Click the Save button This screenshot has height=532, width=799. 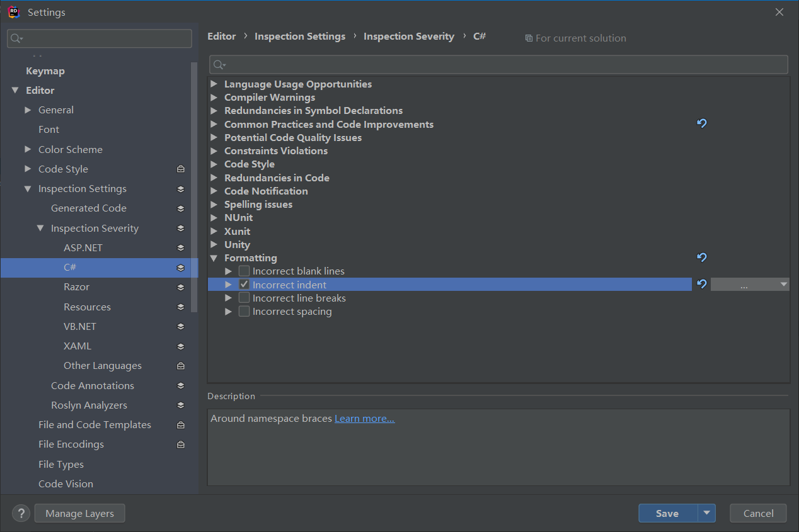667,513
